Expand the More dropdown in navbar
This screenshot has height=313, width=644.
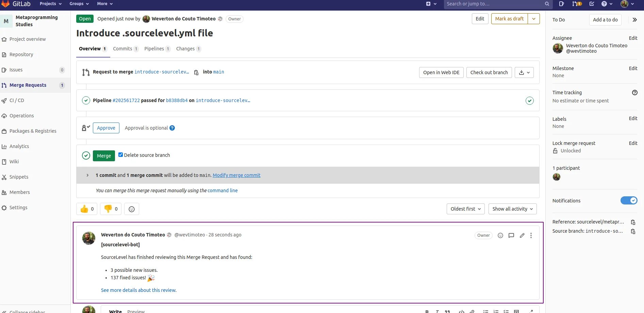105,4
